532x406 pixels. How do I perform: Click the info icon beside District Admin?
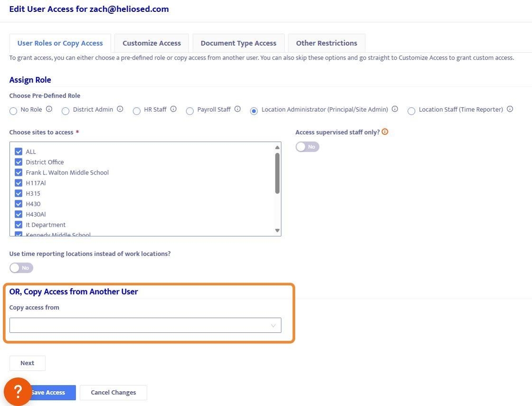click(120, 109)
